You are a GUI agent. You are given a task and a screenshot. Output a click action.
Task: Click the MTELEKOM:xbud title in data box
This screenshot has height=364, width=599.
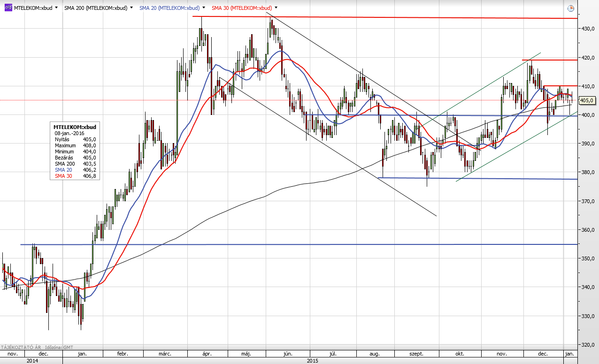(x=75, y=128)
